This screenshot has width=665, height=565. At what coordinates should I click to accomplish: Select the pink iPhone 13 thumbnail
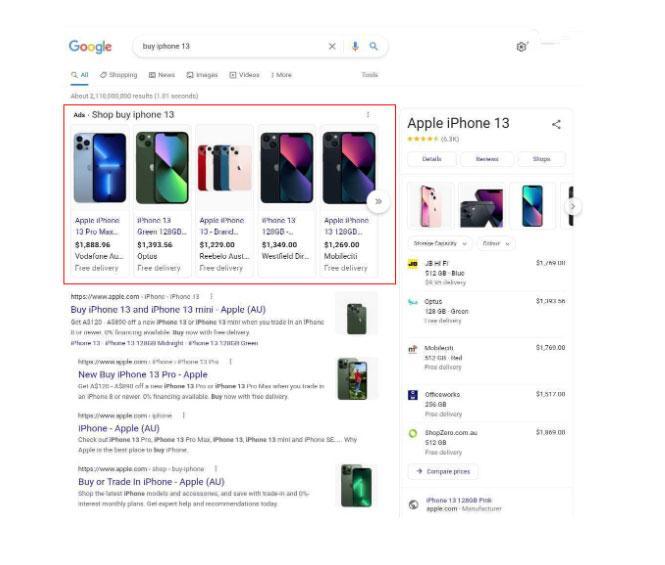pos(431,206)
